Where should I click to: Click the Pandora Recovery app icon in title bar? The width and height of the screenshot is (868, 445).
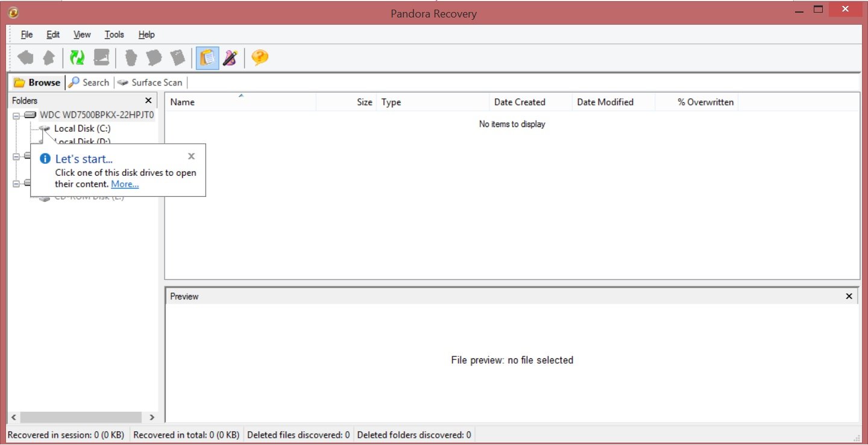click(13, 12)
